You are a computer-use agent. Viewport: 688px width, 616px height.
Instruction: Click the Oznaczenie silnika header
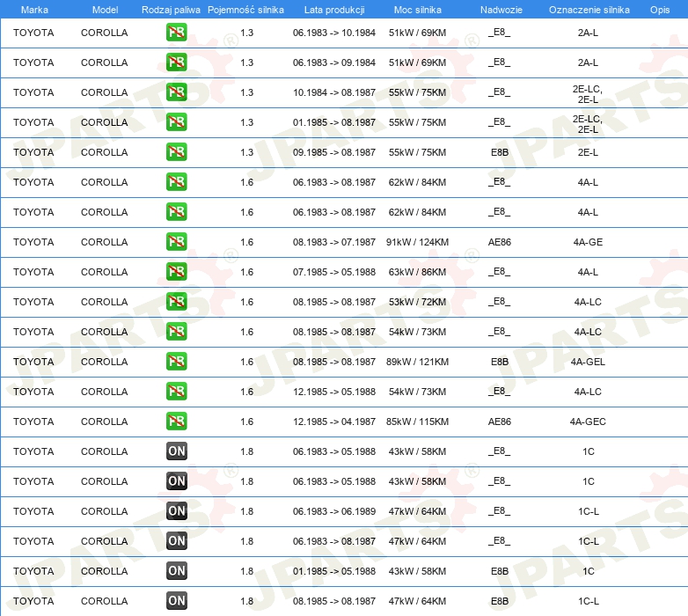point(589,10)
